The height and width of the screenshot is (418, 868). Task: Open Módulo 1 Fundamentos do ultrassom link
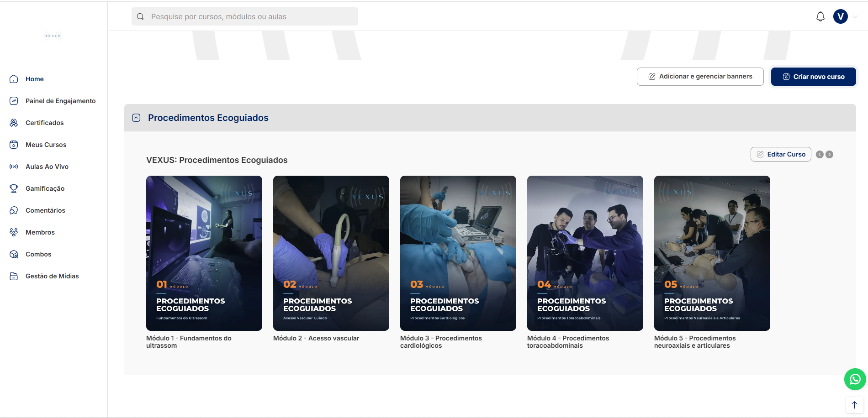(x=189, y=342)
